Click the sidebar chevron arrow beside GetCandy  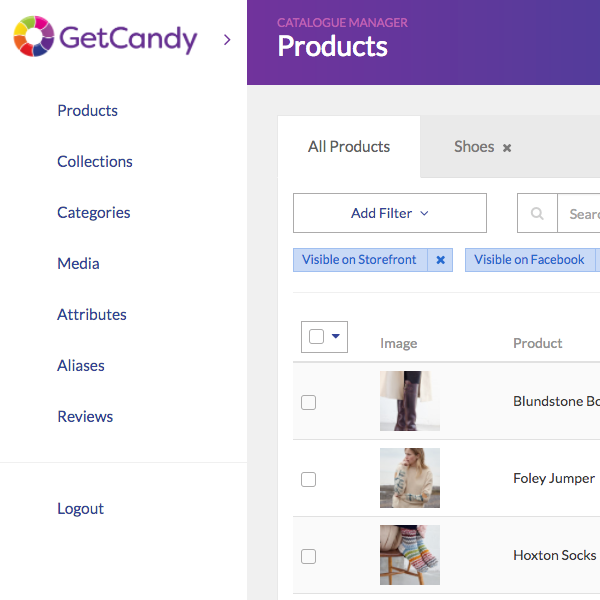[x=227, y=39]
